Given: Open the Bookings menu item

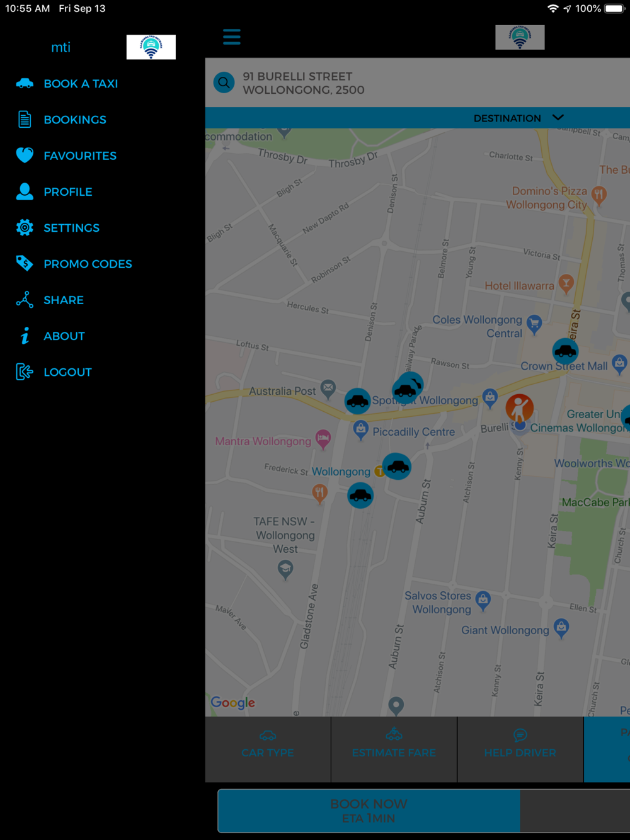Looking at the screenshot, I should coord(75,120).
